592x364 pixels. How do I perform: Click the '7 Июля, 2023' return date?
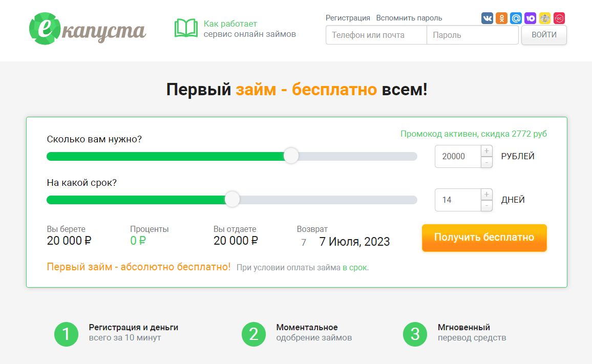tap(354, 242)
